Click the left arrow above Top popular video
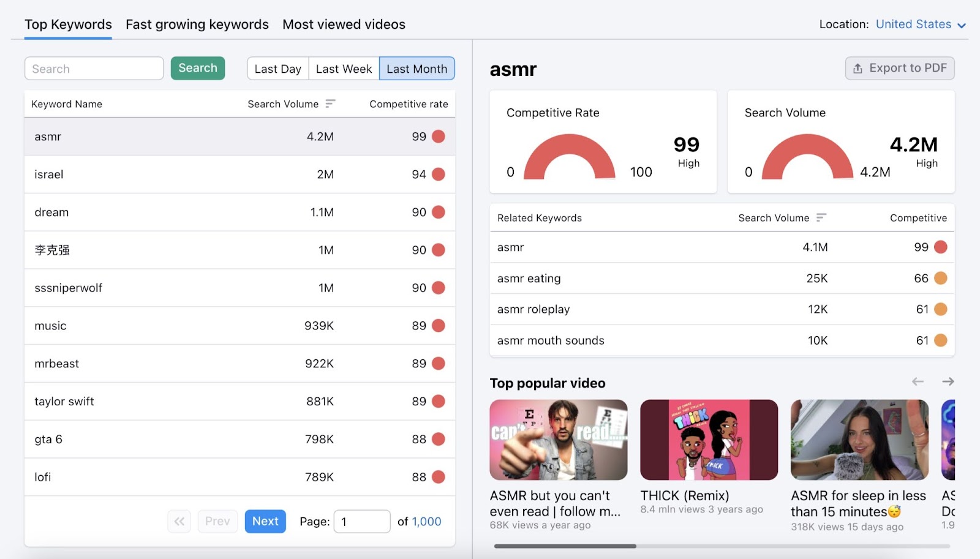The width and height of the screenshot is (980, 559). tap(918, 381)
